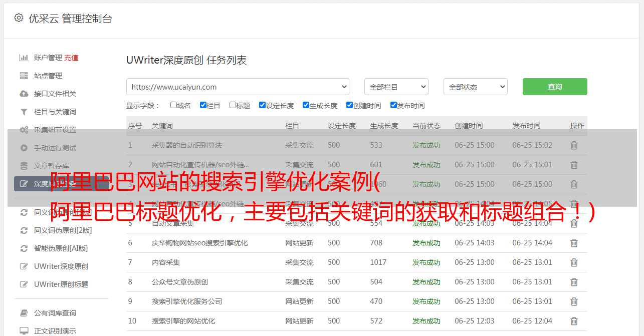Delete row 2 网站自动化宣传机器 via trash icon
Screen dimensions: 644x336
coord(574,165)
